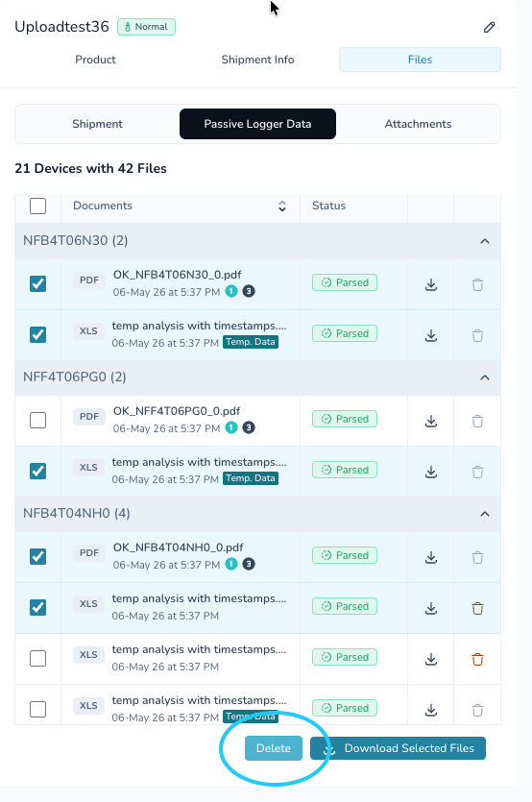Click teal badge 1 on OK_NFF4T06PG0_0.pdf
The height and width of the screenshot is (802, 532).
(231, 427)
